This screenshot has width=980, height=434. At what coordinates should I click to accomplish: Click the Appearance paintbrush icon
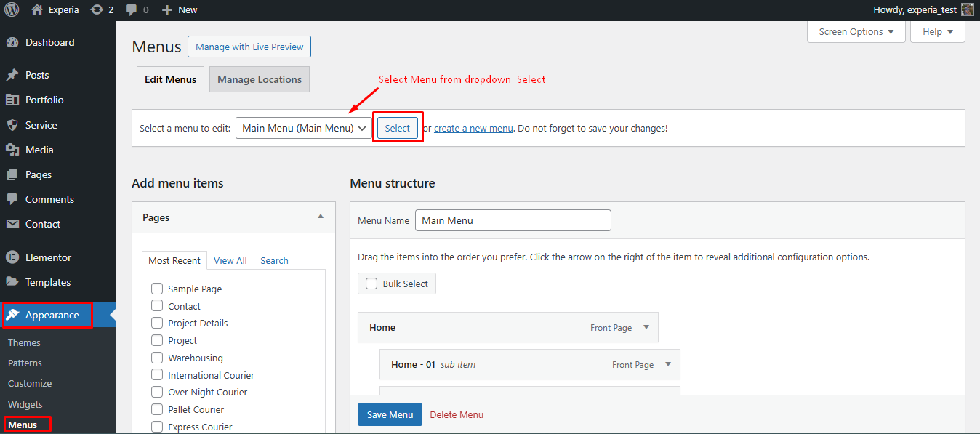pos(12,315)
